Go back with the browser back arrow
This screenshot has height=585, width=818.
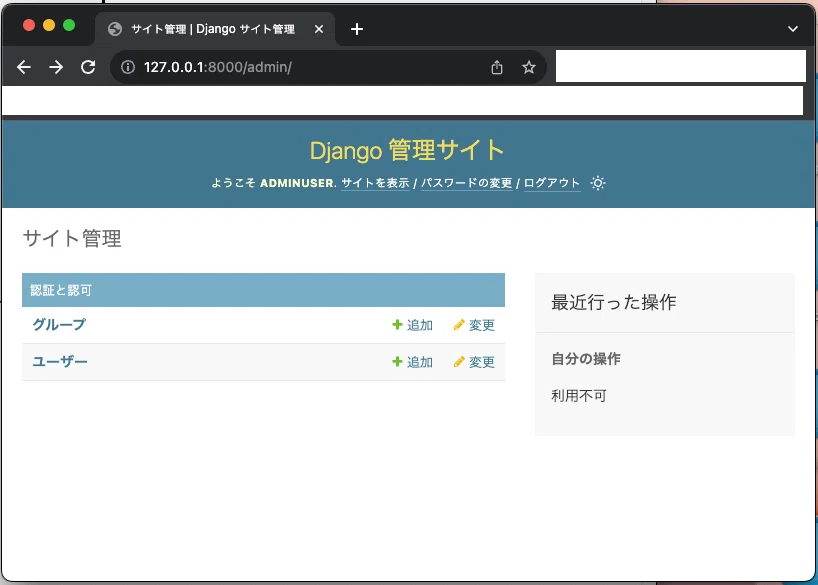tap(24, 67)
